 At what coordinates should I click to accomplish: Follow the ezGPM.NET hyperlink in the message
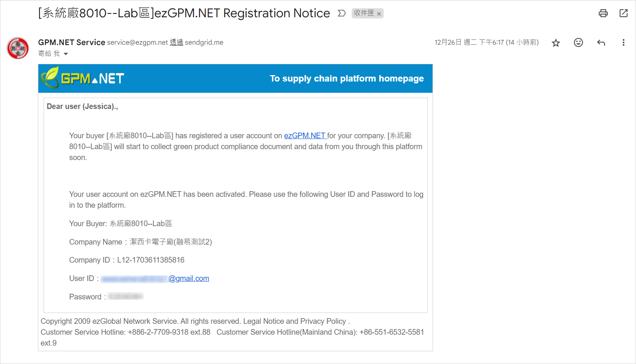pos(305,136)
